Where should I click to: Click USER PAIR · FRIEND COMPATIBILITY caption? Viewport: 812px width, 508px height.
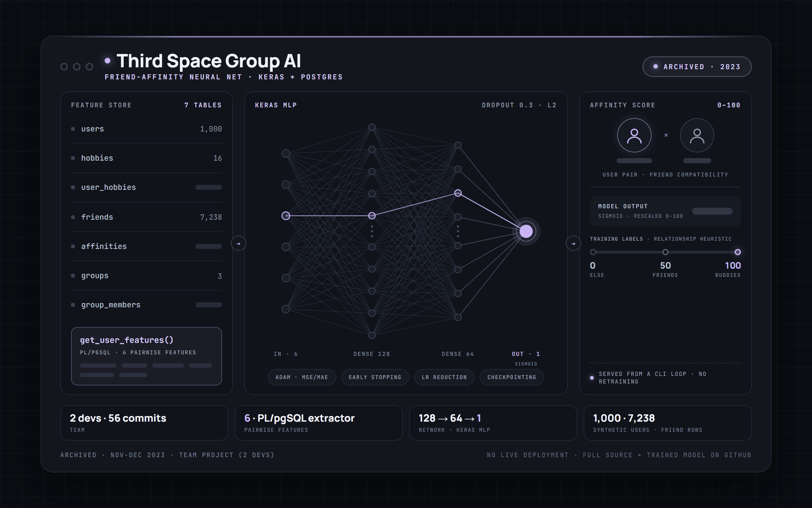pyautogui.click(x=665, y=175)
